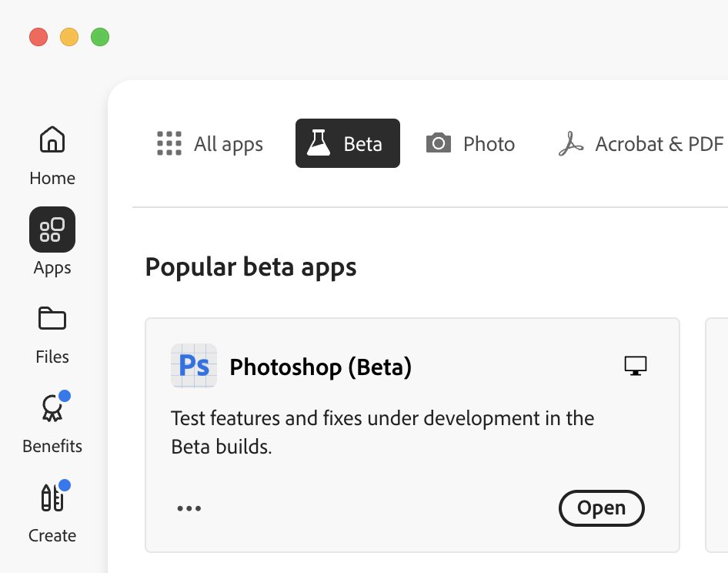Click the Photoshop (Beta) app icon
Screen dimensions: 728x573
(x=194, y=366)
